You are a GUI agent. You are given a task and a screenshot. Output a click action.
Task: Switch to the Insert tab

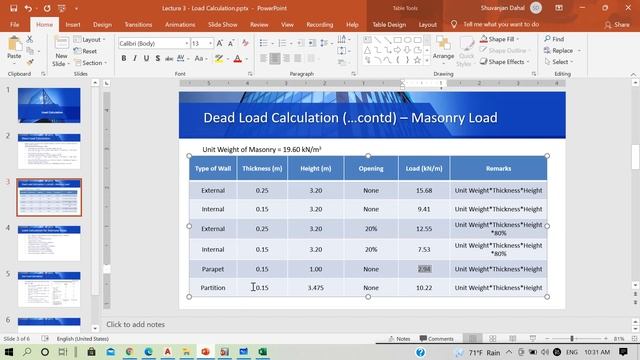pyautogui.click(x=73, y=24)
